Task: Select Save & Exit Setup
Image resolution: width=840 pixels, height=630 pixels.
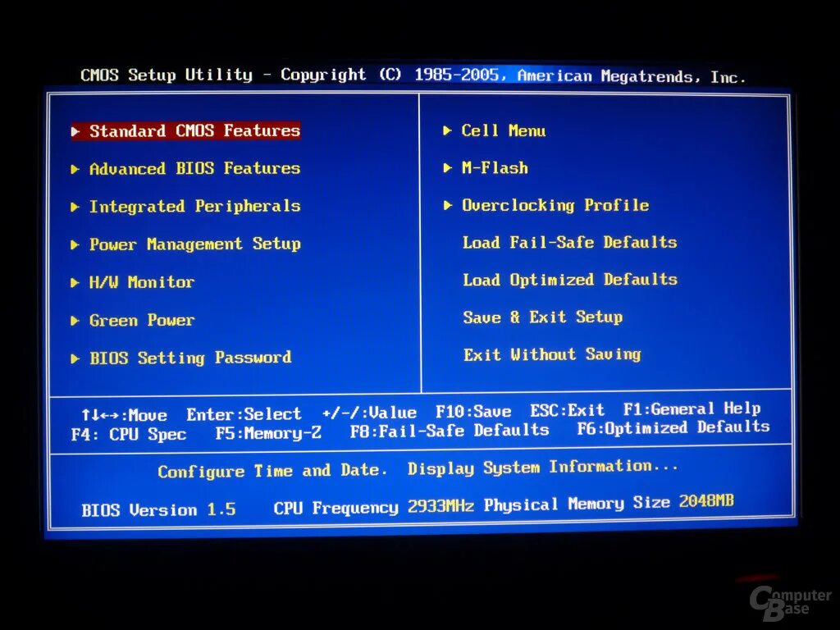Action: pyautogui.click(x=543, y=317)
